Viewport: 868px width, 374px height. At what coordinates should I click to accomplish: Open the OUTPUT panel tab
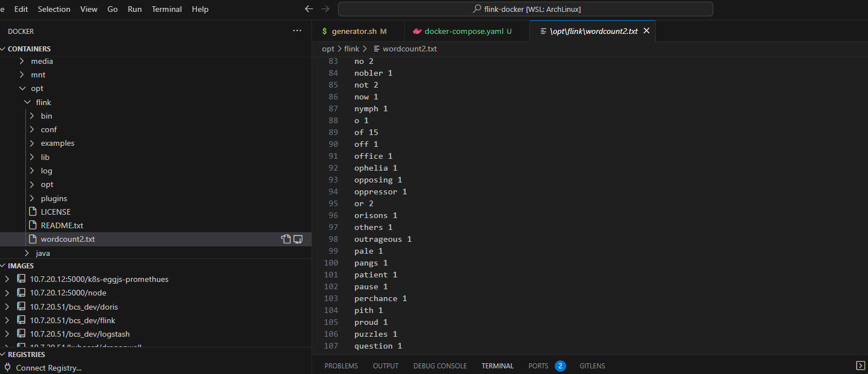(x=385, y=366)
